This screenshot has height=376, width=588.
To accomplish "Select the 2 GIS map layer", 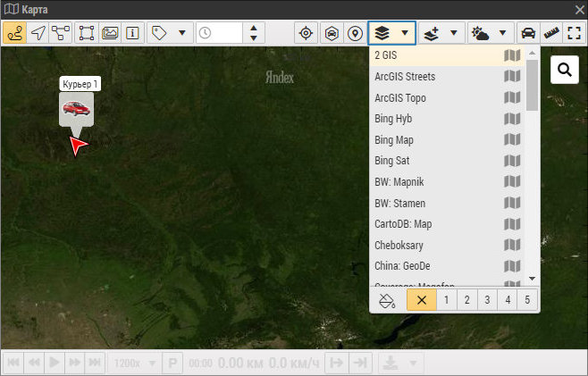I will (446, 55).
